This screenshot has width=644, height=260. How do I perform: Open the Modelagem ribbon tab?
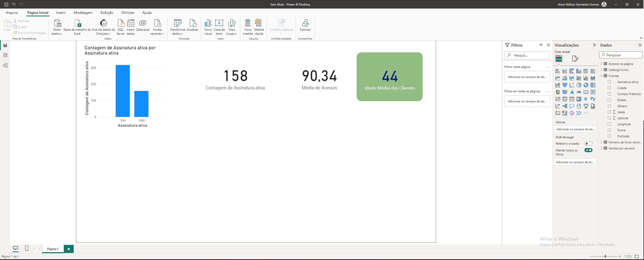point(83,13)
